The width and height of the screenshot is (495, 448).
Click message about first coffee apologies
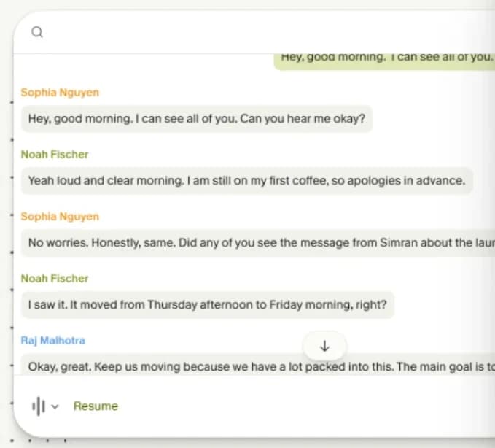tap(247, 181)
